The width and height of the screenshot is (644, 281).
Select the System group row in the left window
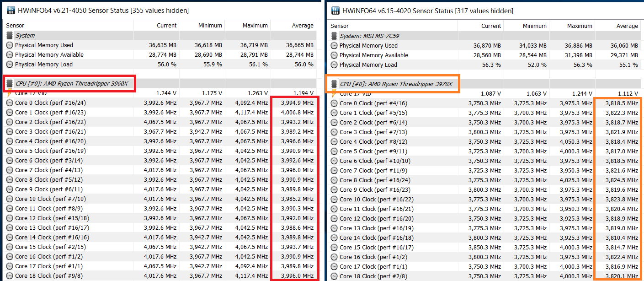[160, 35]
